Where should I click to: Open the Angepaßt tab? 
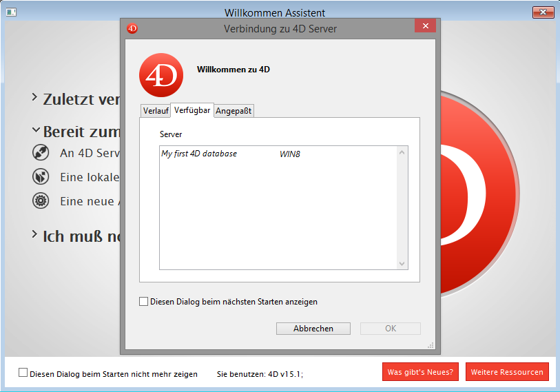point(235,111)
